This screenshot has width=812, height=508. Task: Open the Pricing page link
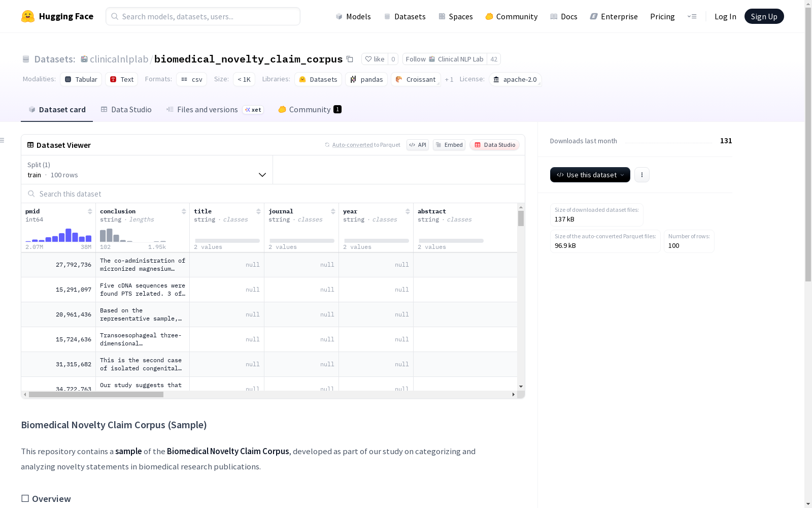click(662, 16)
